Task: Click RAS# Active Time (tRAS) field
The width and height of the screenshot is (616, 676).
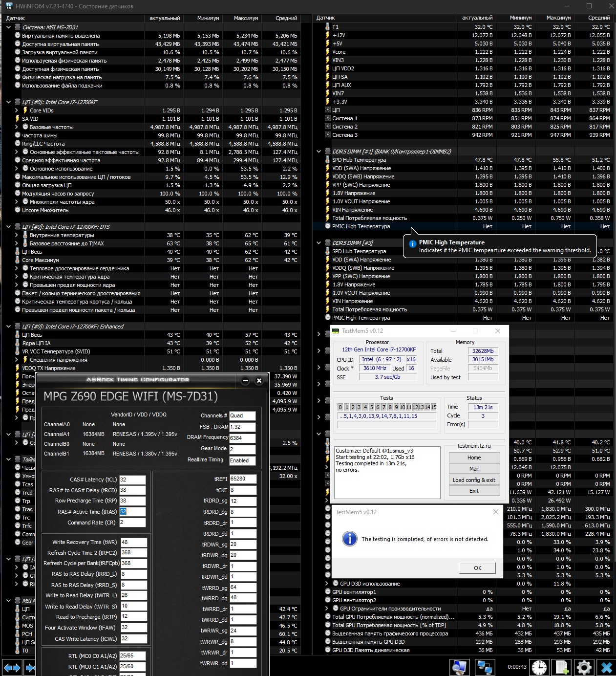Action: tap(132, 512)
